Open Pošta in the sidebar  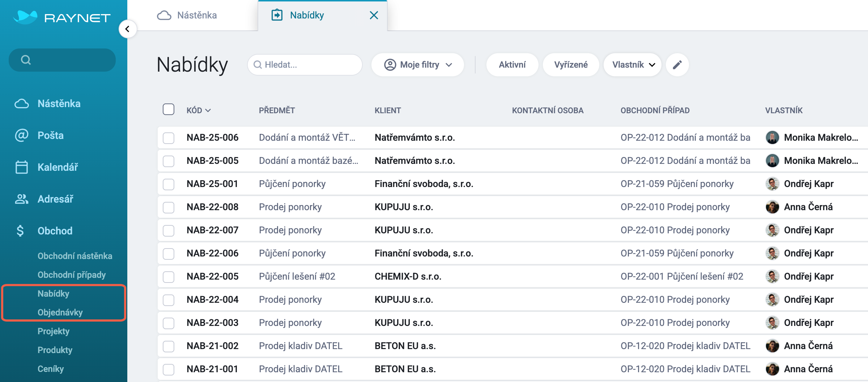(x=51, y=135)
